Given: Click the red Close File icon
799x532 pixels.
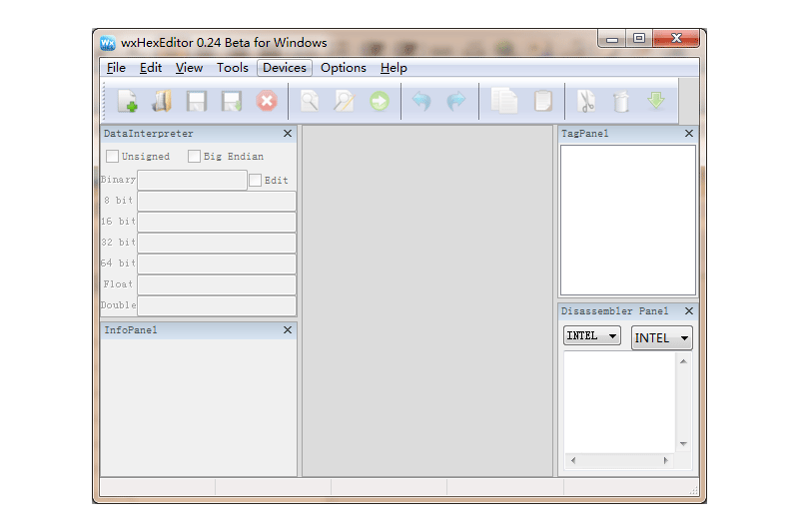Looking at the screenshot, I should [267, 101].
